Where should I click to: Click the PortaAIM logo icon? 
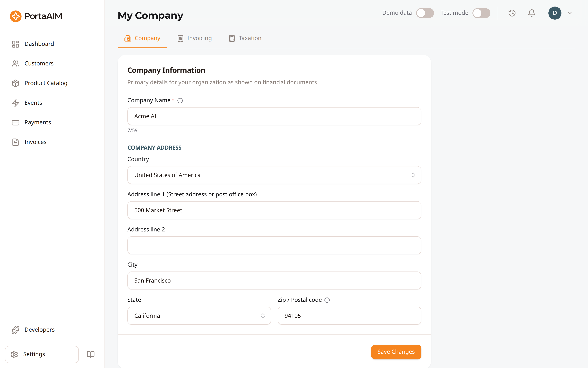16,16
